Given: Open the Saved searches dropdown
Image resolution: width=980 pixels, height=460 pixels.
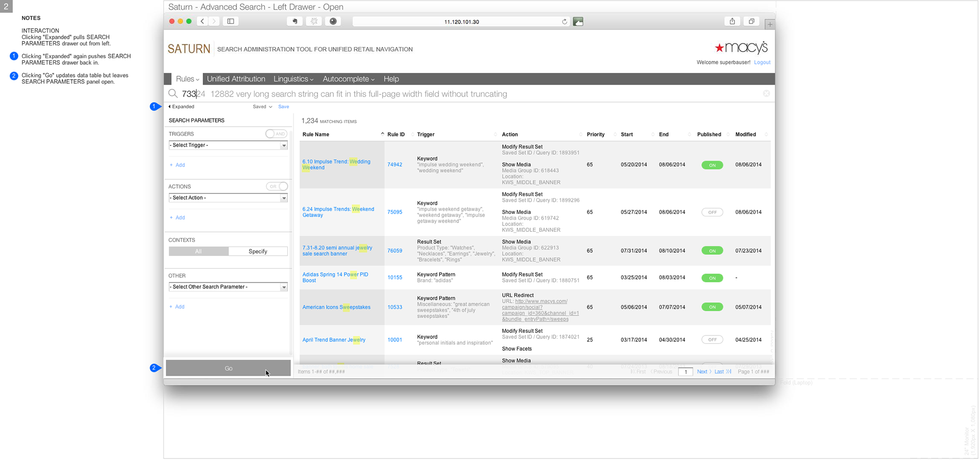Looking at the screenshot, I should tap(262, 107).
